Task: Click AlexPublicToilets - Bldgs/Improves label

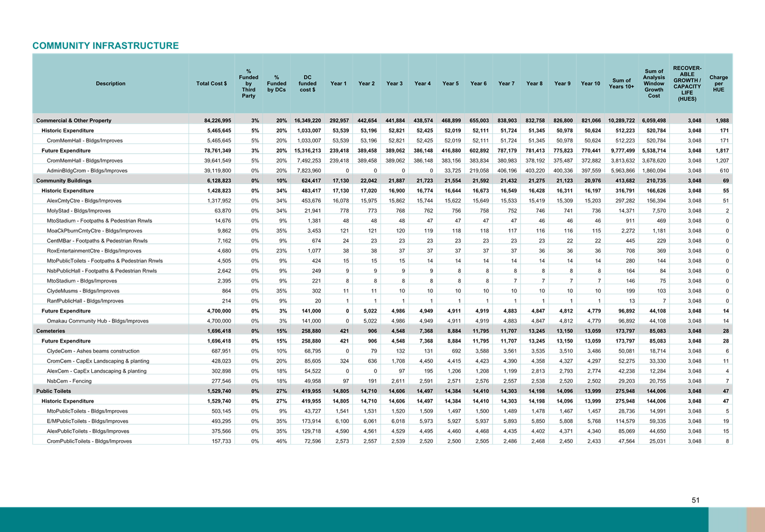Action: click(88, 431)
